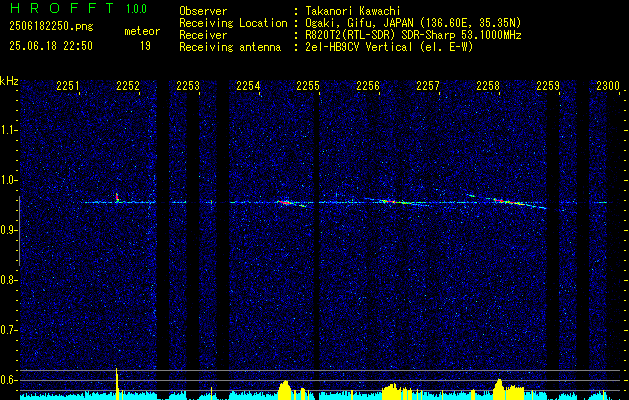Click the tall yellow power spike below 2252
Viewport: 629px width, 400px height.
click(x=117, y=384)
